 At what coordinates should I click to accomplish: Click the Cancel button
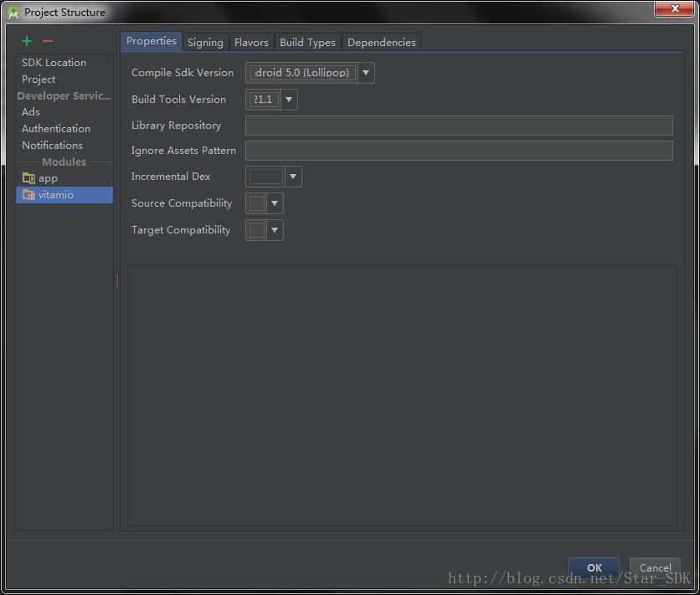point(655,567)
